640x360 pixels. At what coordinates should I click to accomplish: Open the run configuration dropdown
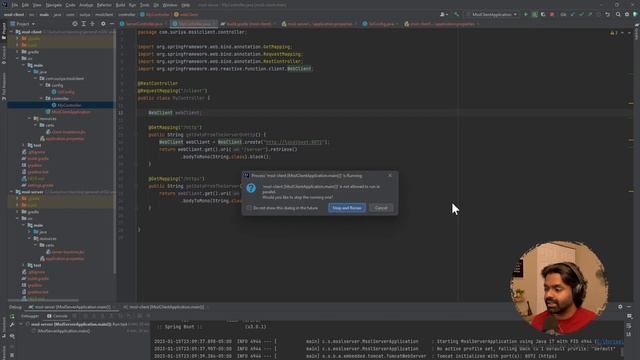point(493,14)
